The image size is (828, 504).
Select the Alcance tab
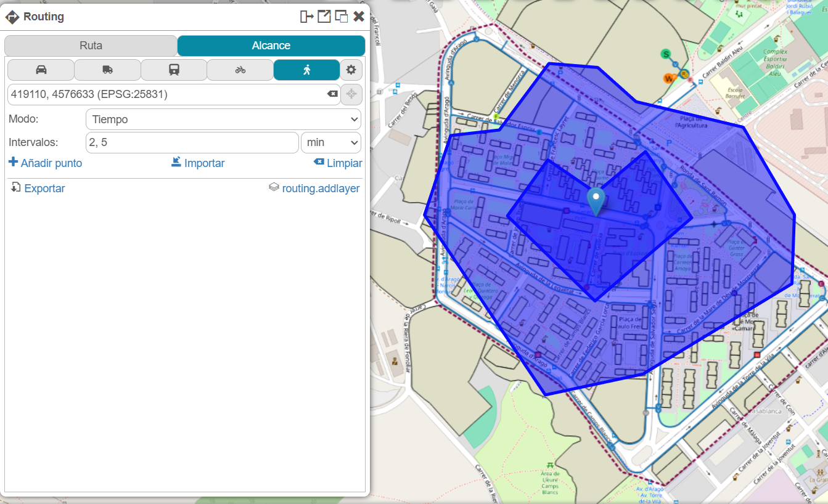click(x=271, y=46)
